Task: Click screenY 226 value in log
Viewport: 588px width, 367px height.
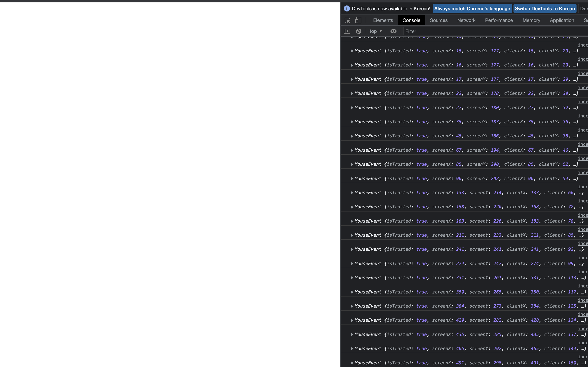Action: click(x=497, y=221)
